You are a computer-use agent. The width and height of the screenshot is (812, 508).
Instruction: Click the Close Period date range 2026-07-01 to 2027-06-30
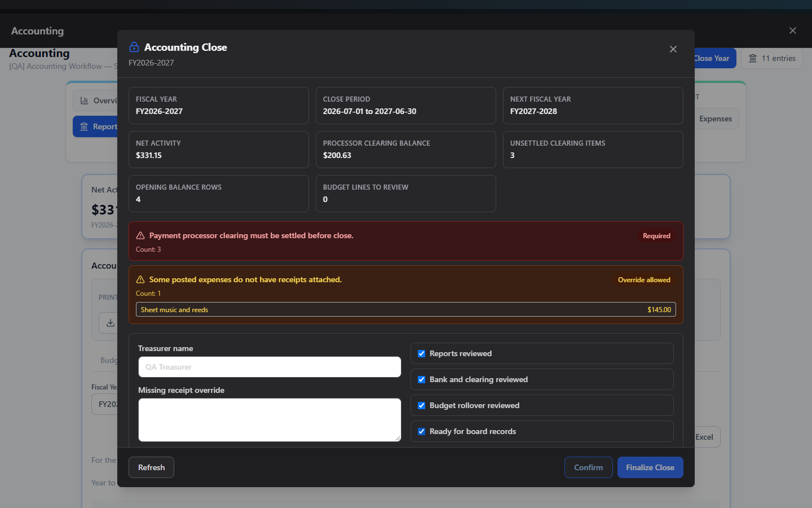click(x=369, y=111)
